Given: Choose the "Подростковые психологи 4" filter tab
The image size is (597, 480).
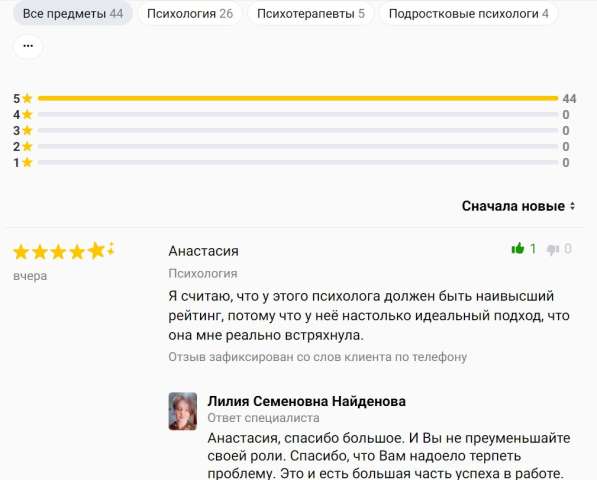Looking at the screenshot, I should [468, 14].
